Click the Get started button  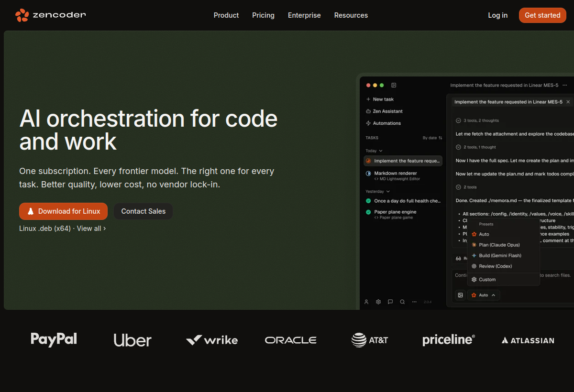pyautogui.click(x=542, y=15)
